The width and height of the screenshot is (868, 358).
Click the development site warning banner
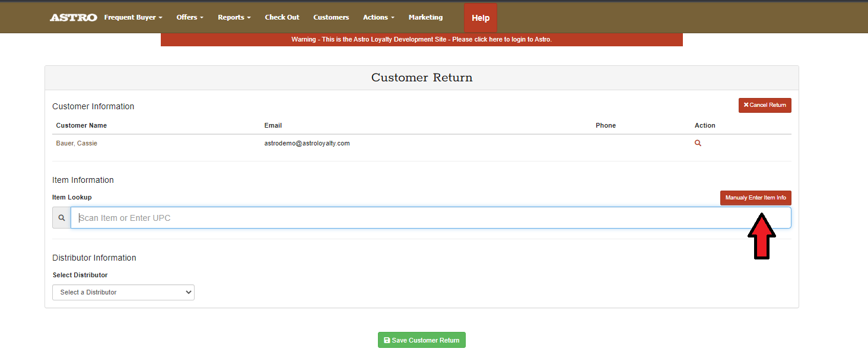[421, 40]
